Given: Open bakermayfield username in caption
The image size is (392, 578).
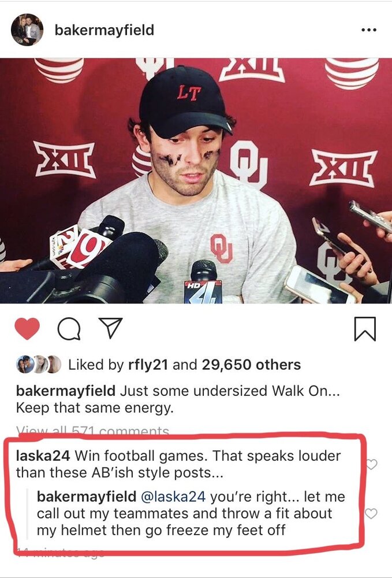Looking at the screenshot, I should [x=66, y=391].
